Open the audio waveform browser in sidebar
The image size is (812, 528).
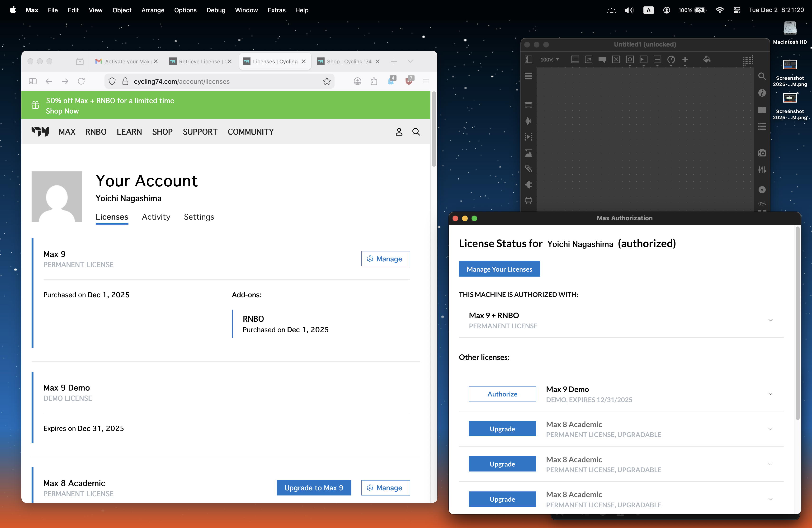click(528, 121)
